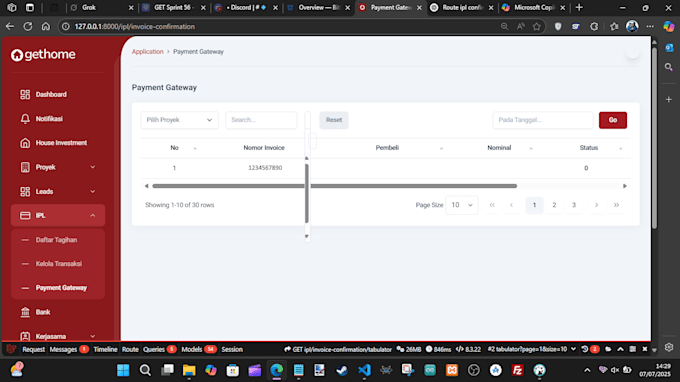Open the Pilih Proyek dropdown
The width and height of the screenshot is (680, 382).
coord(180,120)
